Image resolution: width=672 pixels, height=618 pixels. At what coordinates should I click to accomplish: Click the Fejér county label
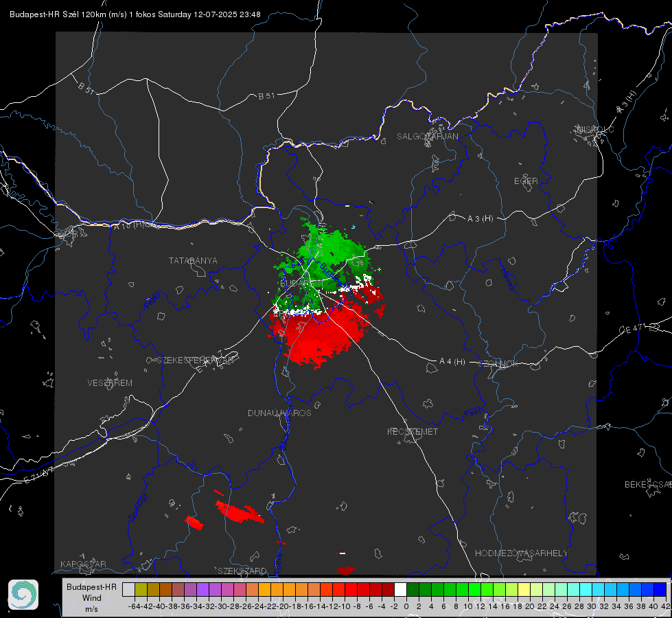[x=154, y=300]
